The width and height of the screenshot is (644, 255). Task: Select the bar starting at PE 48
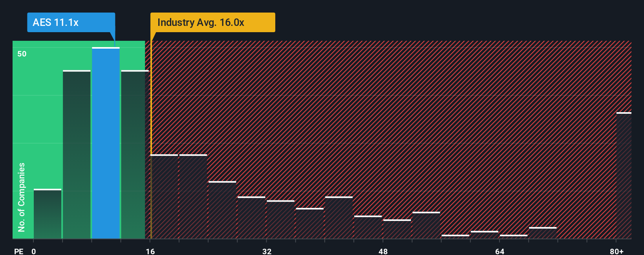[397, 229]
